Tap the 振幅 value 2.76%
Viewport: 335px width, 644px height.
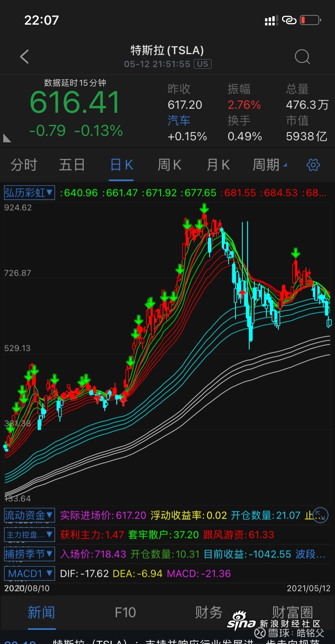pos(244,105)
